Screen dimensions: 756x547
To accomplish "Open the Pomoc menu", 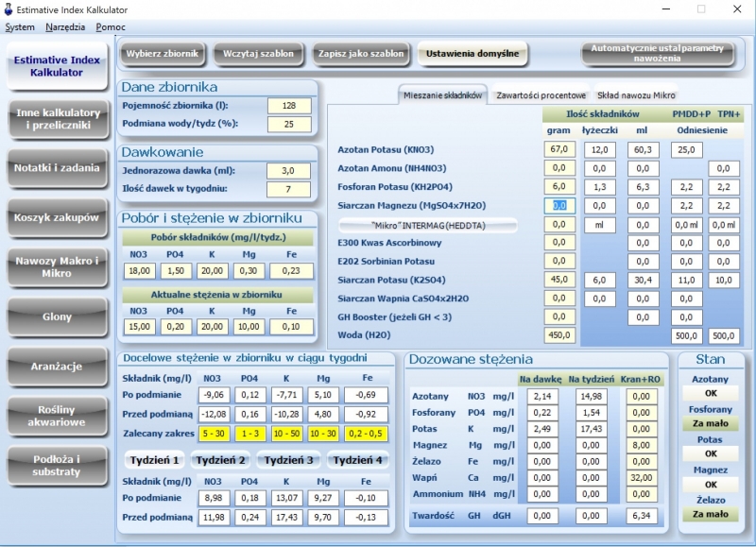I will pos(111,27).
